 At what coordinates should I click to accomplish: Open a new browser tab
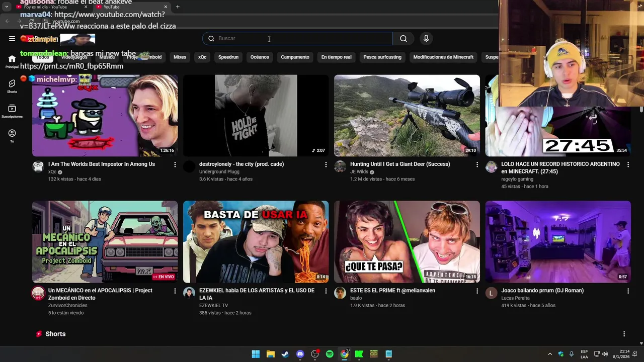coord(178,7)
